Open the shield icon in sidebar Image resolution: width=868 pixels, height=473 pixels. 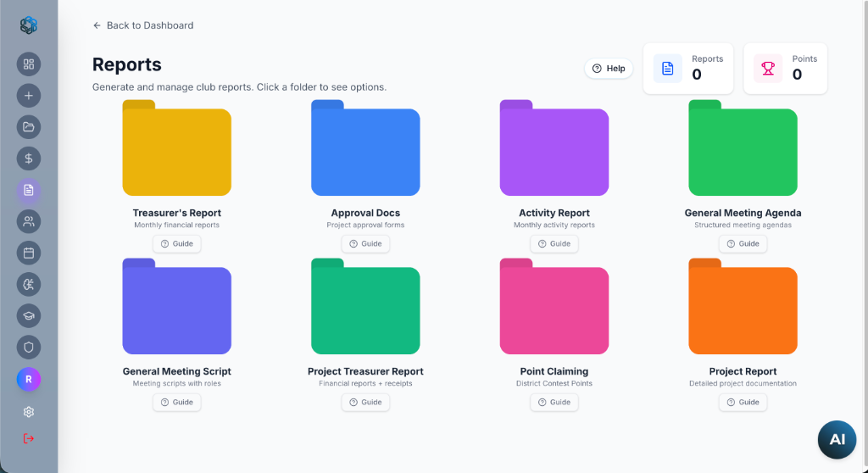click(x=29, y=347)
